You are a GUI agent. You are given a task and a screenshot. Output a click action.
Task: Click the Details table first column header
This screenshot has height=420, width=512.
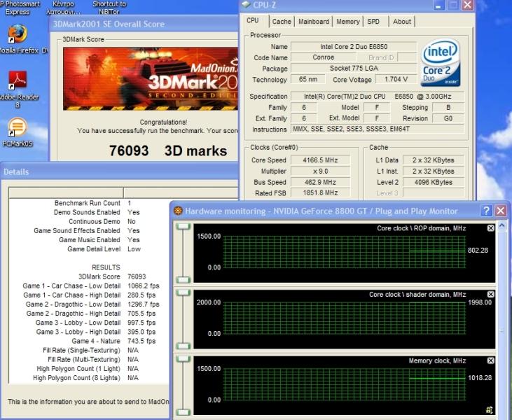(x=66, y=193)
